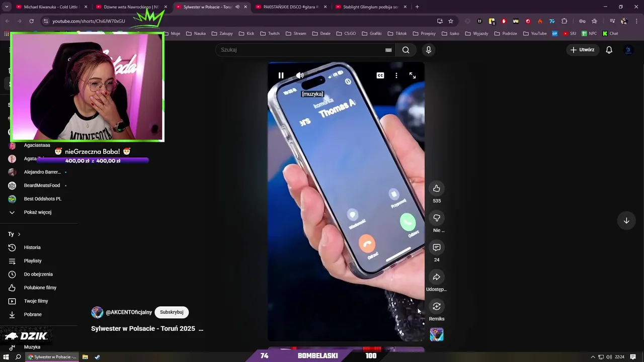The image size is (644, 362).
Task: Open the YouTube account avatar menu
Action: [628, 50]
